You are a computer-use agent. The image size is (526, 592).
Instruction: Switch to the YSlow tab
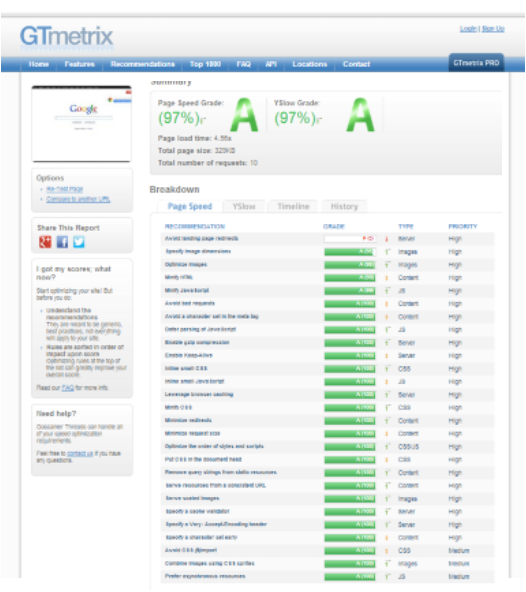(244, 207)
